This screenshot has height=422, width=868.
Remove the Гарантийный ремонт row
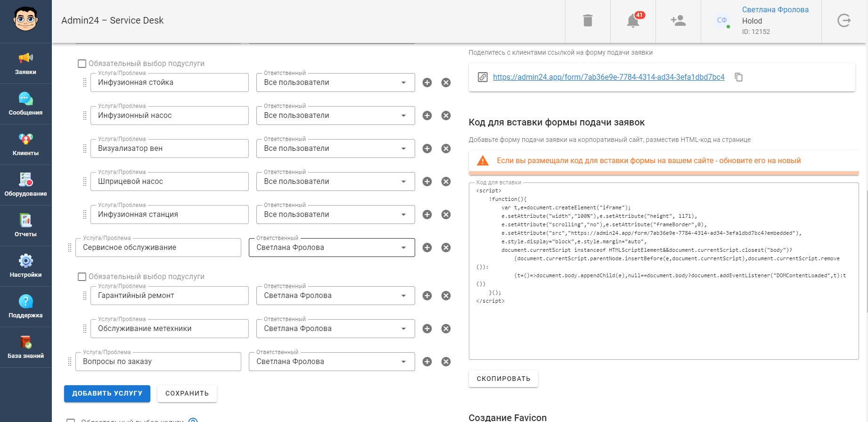click(x=446, y=296)
